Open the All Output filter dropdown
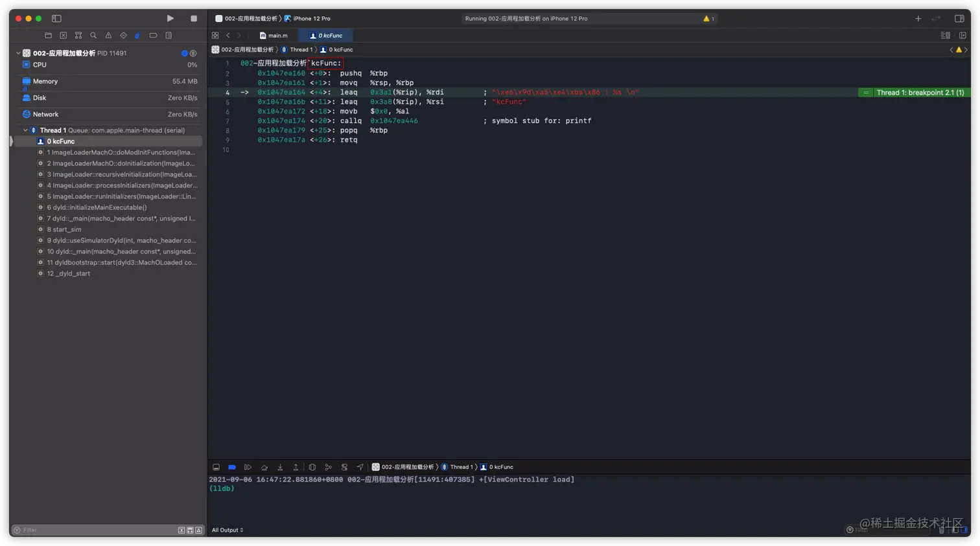 pos(227,530)
